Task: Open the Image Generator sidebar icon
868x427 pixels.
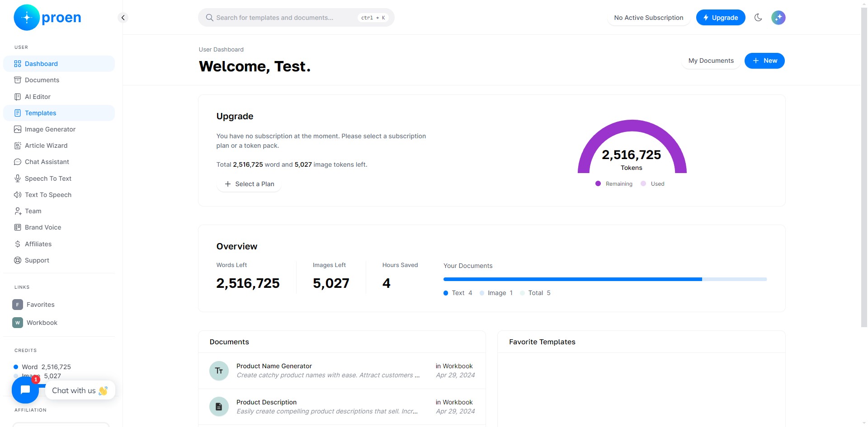Action: (18, 129)
